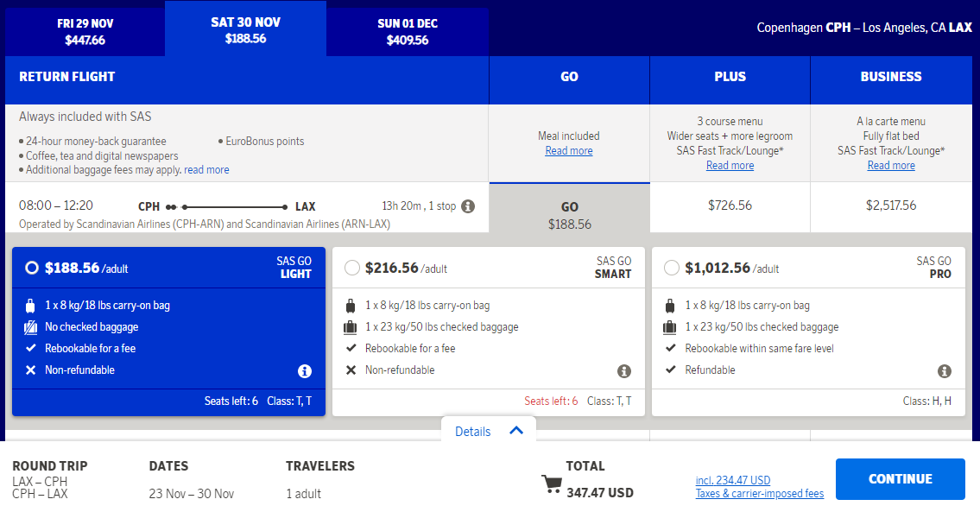
Task: Click no checked baggage icon in Light fare
Action: coord(30,327)
